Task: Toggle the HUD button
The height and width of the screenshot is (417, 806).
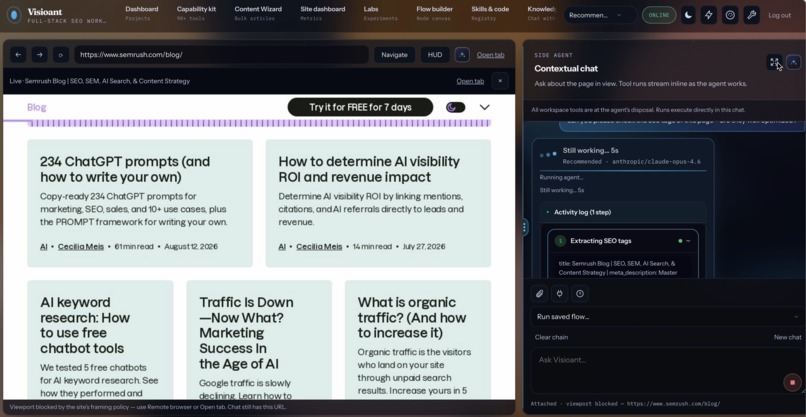Action: (435, 55)
